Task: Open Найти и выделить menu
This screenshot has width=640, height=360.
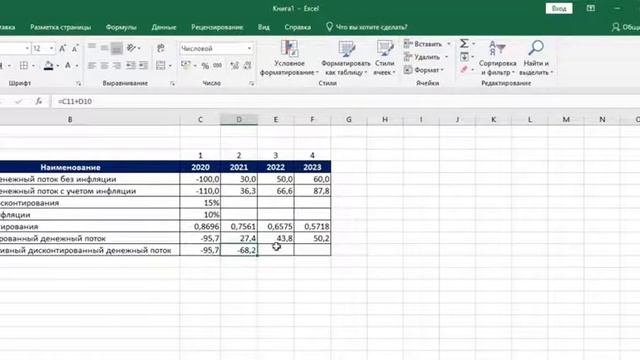Action: [536, 58]
